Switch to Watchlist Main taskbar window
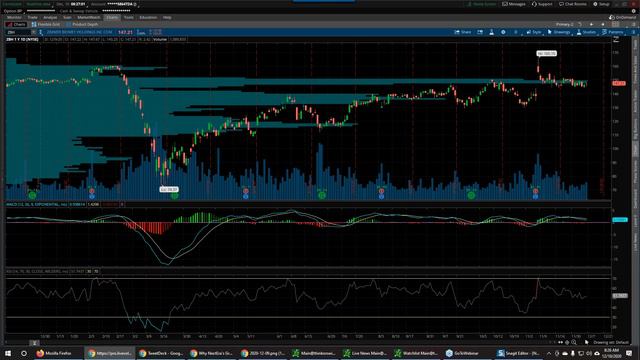 (x=416, y=353)
